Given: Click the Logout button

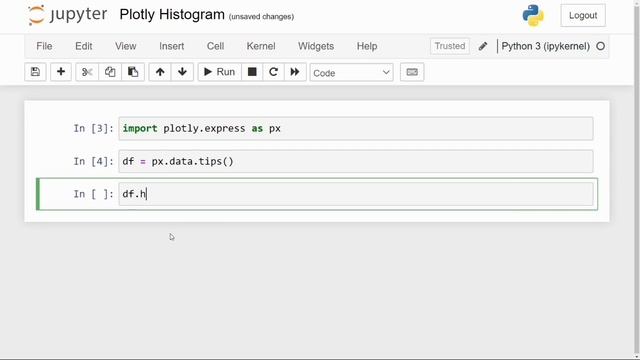Looking at the screenshot, I should pos(583,16).
